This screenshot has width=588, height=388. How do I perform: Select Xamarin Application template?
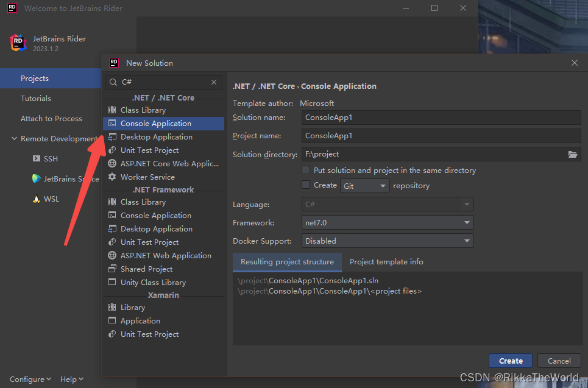pyautogui.click(x=163, y=320)
